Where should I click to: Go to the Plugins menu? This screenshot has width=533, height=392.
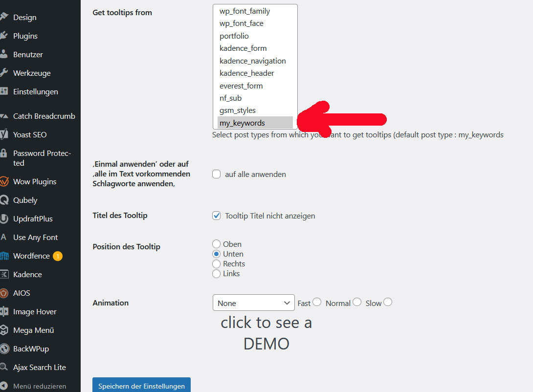[25, 36]
